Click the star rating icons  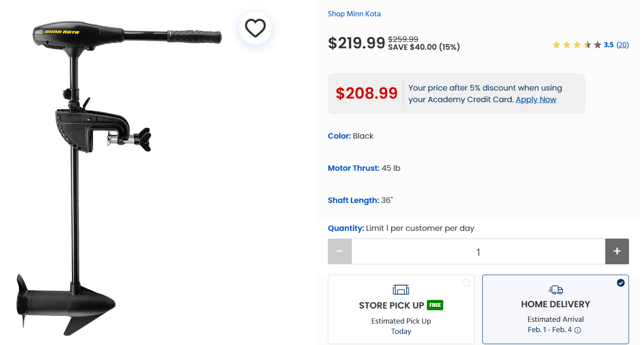pos(576,45)
